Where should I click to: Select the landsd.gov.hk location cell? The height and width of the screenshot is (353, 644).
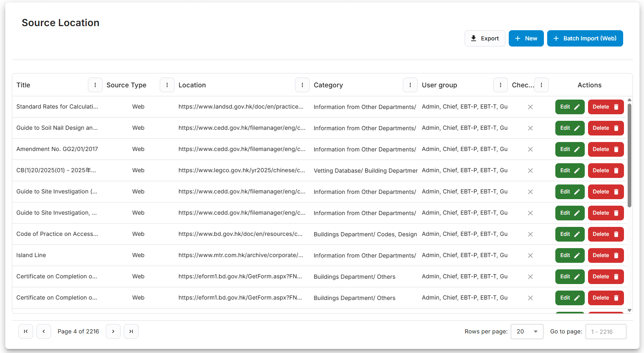241,107
